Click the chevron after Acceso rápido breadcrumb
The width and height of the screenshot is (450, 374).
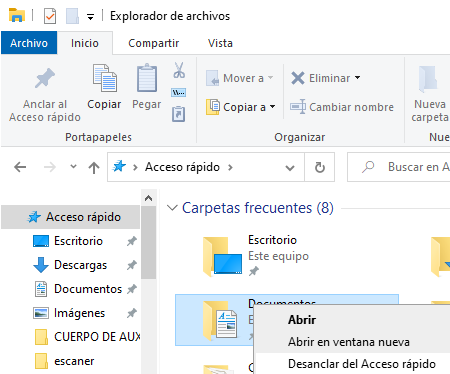230,167
